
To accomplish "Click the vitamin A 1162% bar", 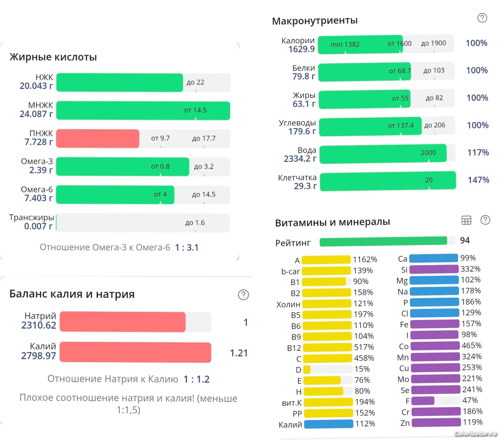I will tap(326, 260).
